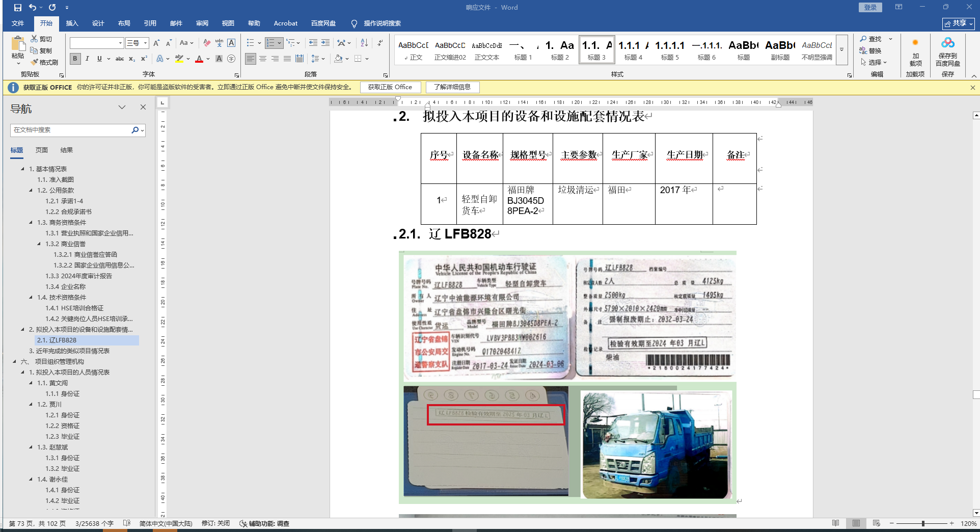980x532 pixels.
Task: Save to Baidu Netdisk
Action: click(948, 51)
